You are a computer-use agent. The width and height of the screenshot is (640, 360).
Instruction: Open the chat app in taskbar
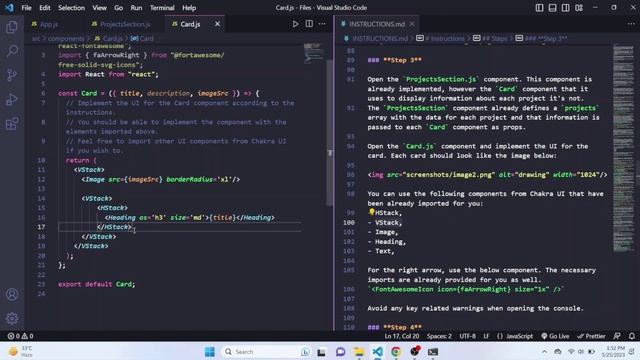pos(340,351)
